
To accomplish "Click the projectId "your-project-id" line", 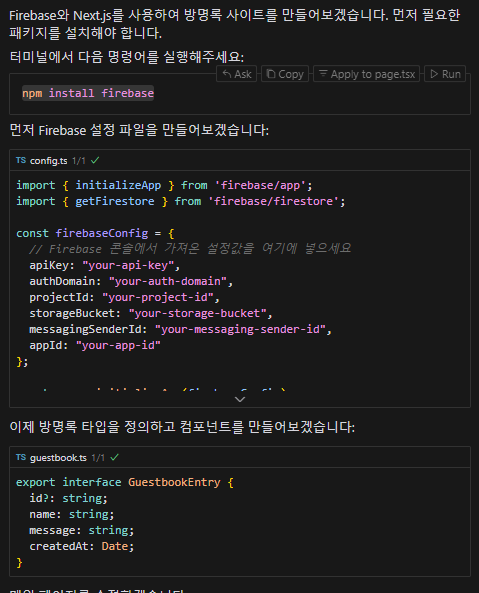I will tap(124, 297).
